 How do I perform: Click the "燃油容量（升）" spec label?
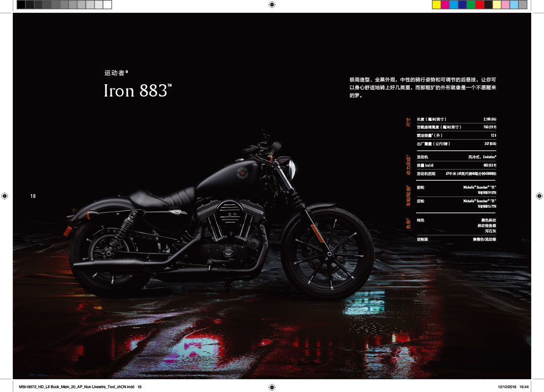tap(429, 136)
